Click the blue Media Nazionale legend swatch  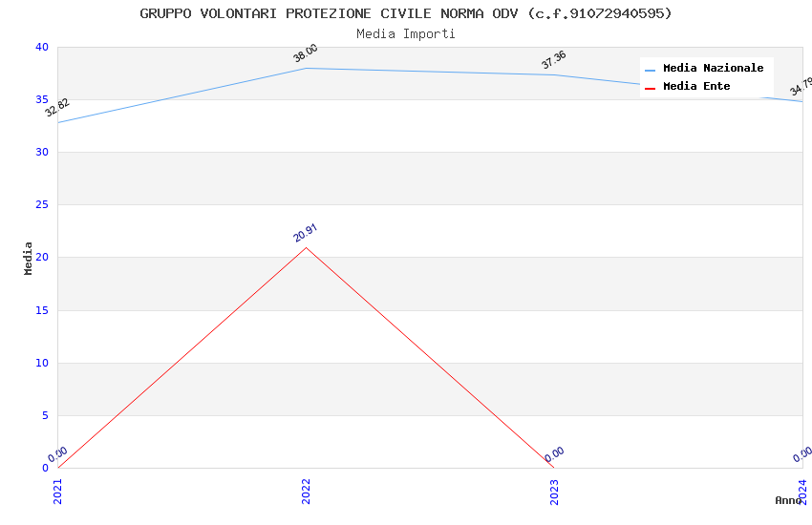tap(651, 70)
